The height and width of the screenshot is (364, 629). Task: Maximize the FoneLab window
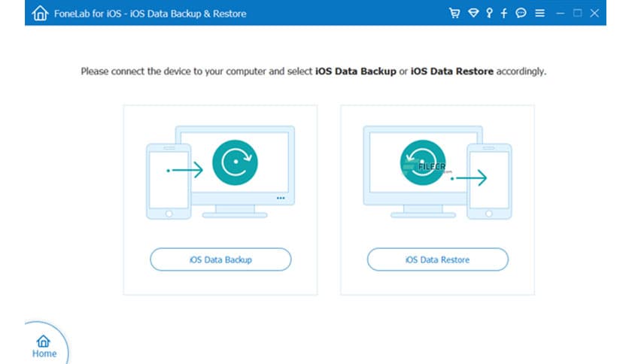tap(577, 13)
